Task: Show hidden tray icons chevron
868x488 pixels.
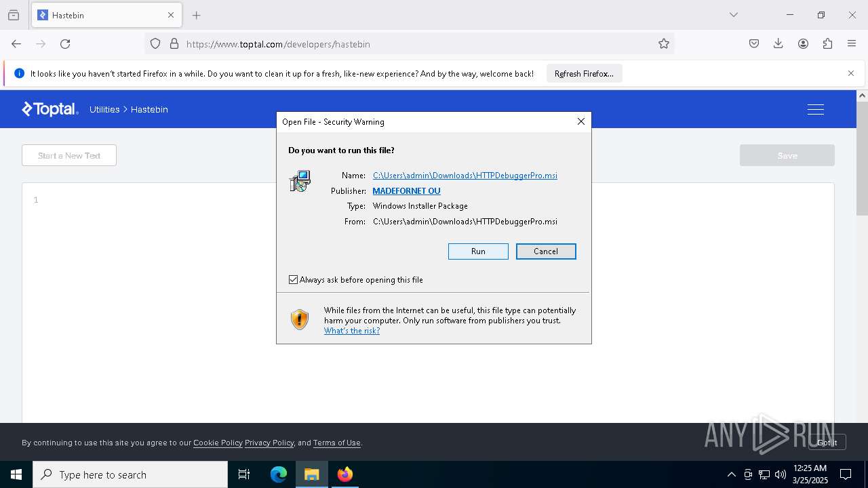Action: tap(731, 474)
